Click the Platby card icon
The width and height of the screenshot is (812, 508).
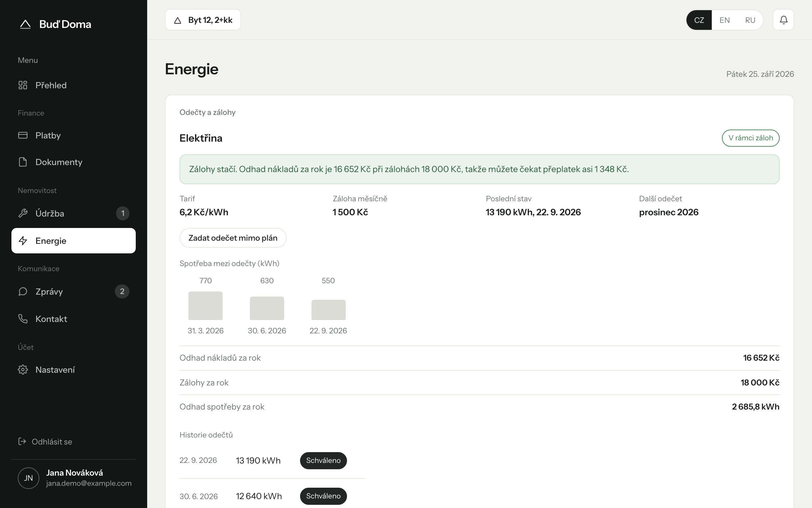coord(23,135)
